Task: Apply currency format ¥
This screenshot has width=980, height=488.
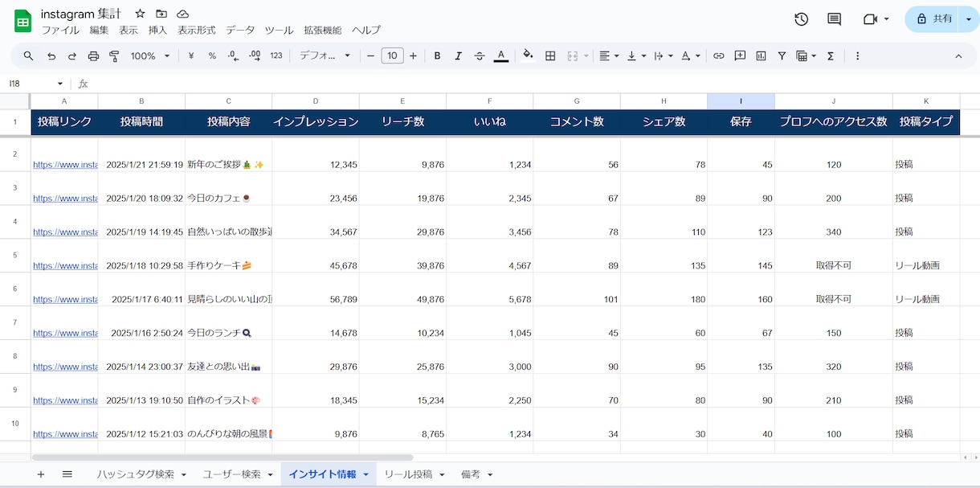Action: (x=191, y=56)
